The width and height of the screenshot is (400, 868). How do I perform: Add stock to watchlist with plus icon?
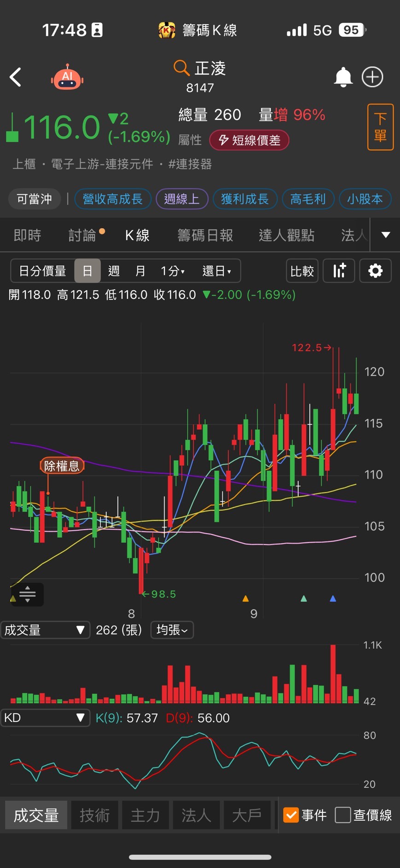372,77
